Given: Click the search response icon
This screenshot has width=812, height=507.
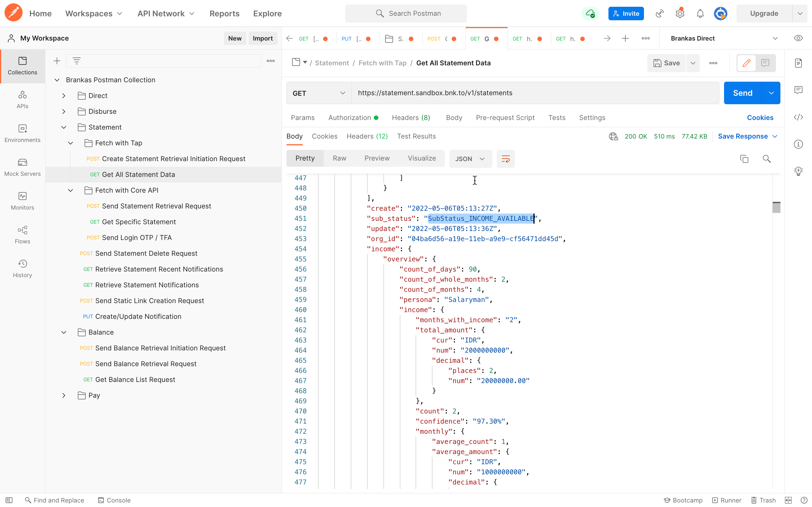Looking at the screenshot, I should (x=766, y=159).
